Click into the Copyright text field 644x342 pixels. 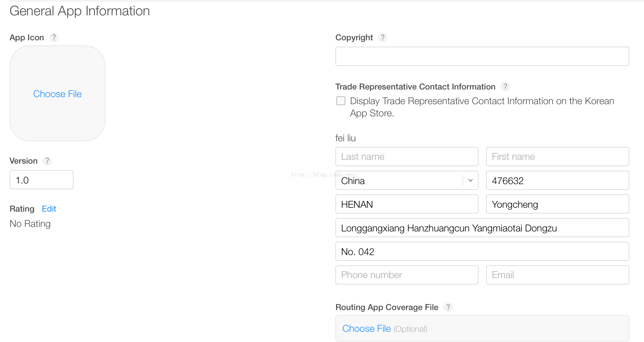[x=482, y=56]
